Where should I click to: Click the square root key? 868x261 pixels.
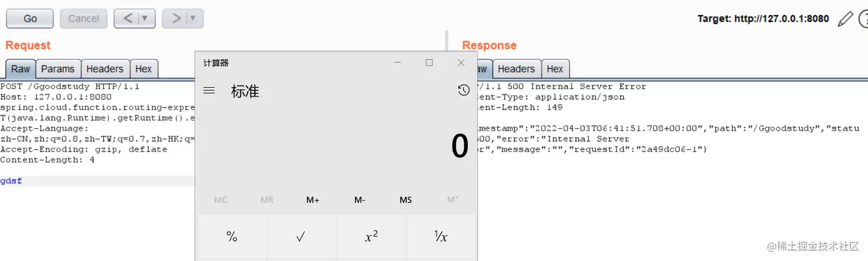[x=301, y=236]
